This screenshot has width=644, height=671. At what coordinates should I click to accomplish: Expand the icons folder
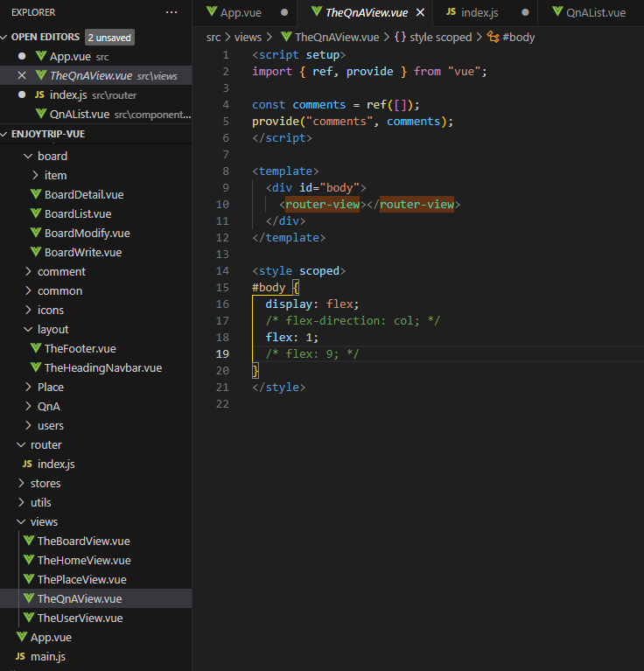click(x=28, y=311)
